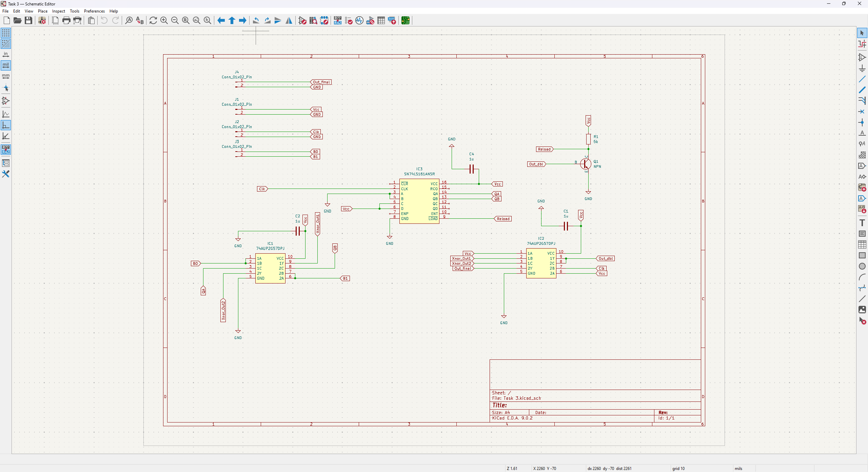Screen dimensions: 868x472
Task: Toggle automatic annotation in left sidebar
Action: pyautogui.click(x=6, y=150)
